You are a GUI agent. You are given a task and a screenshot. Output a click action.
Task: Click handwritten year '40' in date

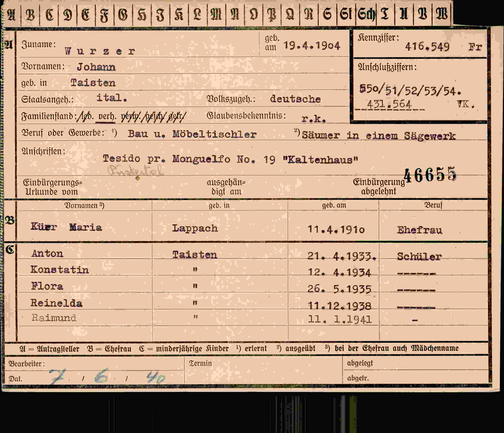pyautogui.click(x=156, y=377)
